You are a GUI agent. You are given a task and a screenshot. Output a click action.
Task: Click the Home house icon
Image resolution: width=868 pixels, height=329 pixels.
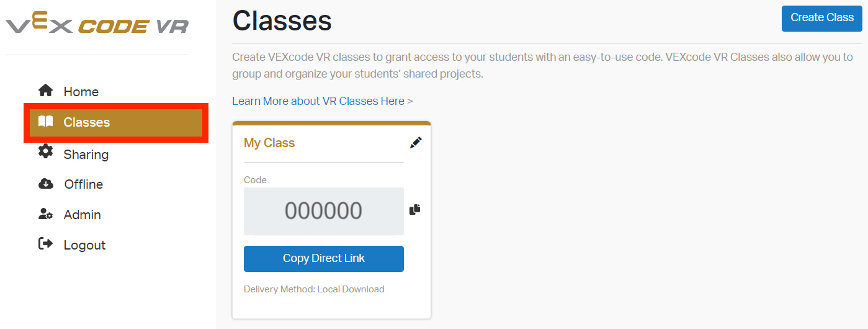coord(45,91)
